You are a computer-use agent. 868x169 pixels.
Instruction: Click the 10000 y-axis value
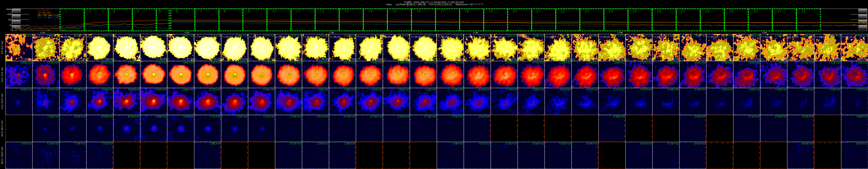[9, 10]
